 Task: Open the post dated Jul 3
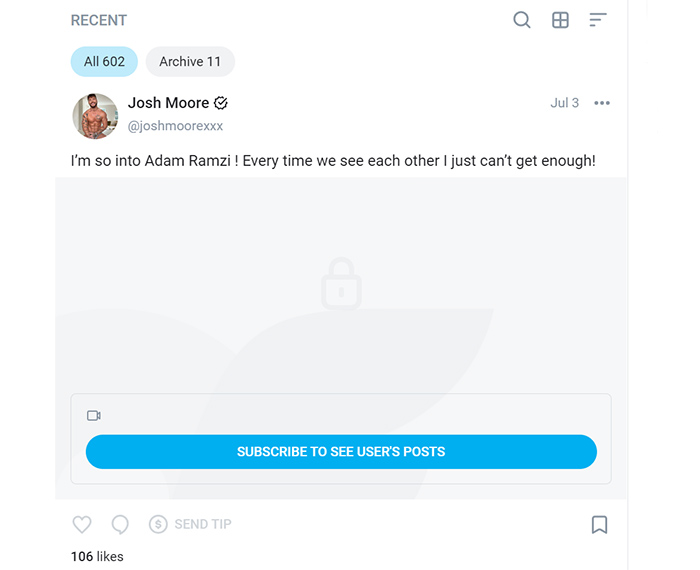(x=564, y=103)
